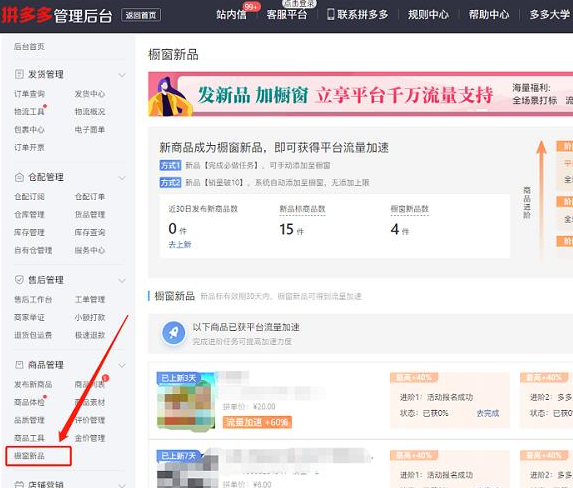Image resolution: width=573 pixels, height=488 pixels.
Task: Toggle the 店铺营销 section chevron
Action: click(122, 485)
